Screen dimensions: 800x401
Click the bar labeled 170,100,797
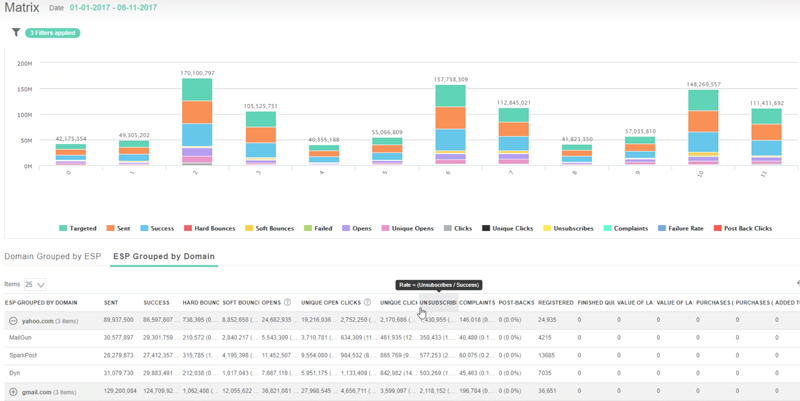point(197,122)
